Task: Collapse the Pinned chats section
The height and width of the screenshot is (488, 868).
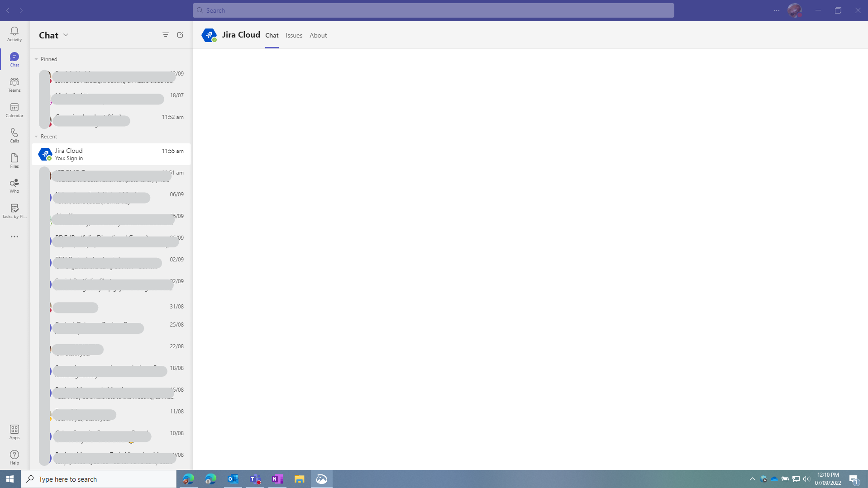Action: click(x=36, y=59)
